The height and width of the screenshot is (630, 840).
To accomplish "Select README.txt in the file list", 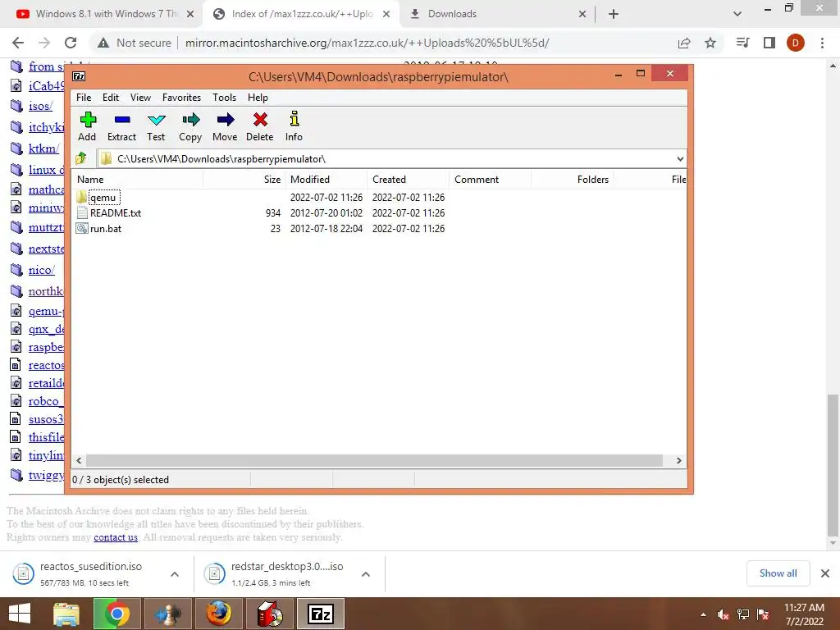I will (x=115, y=213).
